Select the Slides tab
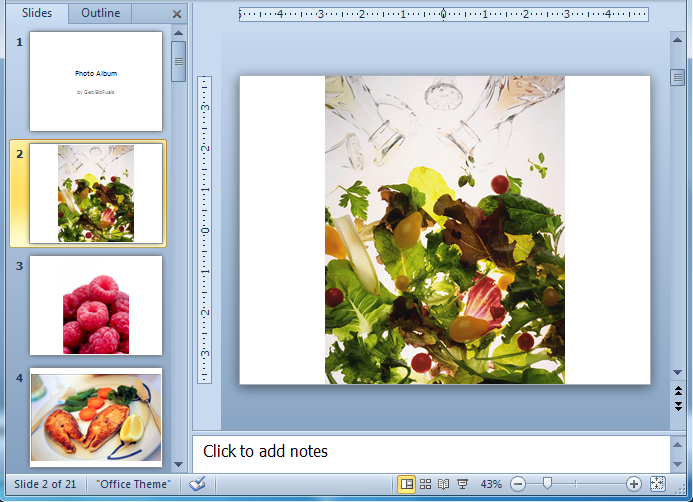Viewport: 693px width, 502px height. click(37, 13)
